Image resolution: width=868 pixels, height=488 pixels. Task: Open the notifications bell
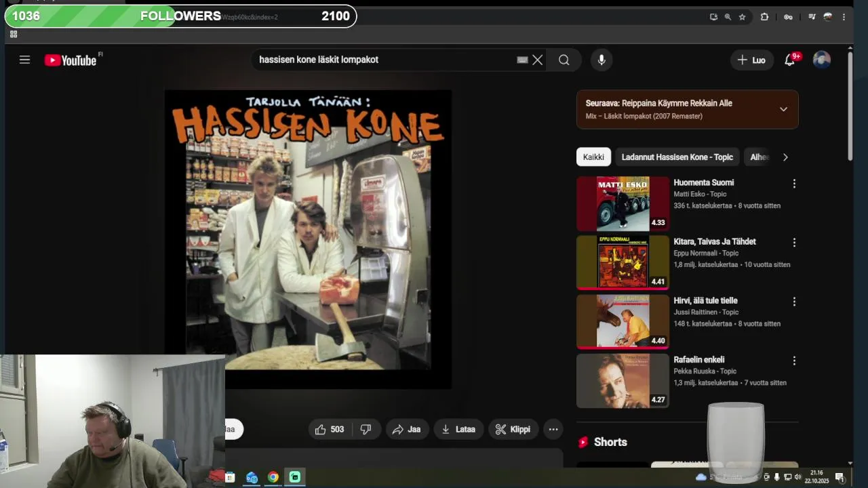coord(789,60)
